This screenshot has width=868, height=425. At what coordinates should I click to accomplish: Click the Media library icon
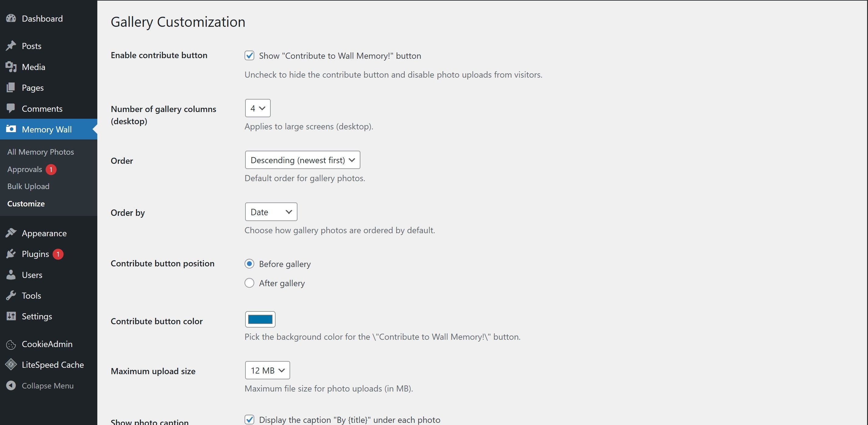(x=11, y=67)
